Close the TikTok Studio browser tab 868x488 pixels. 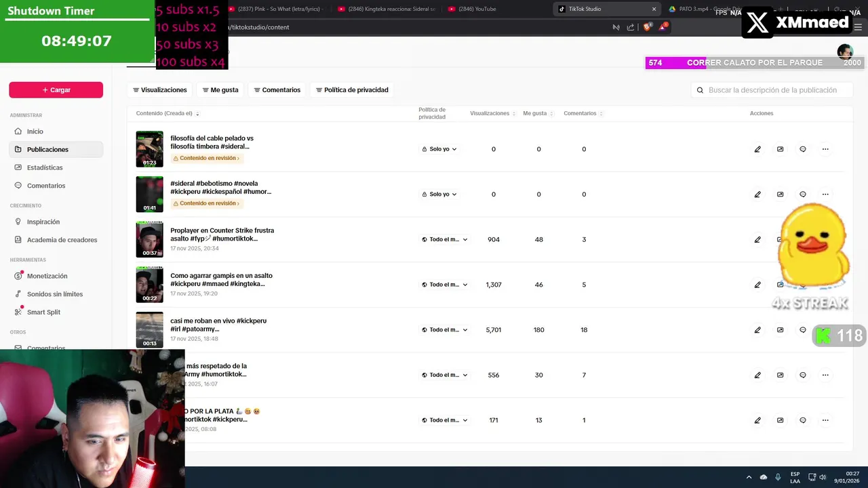(654, 9)
